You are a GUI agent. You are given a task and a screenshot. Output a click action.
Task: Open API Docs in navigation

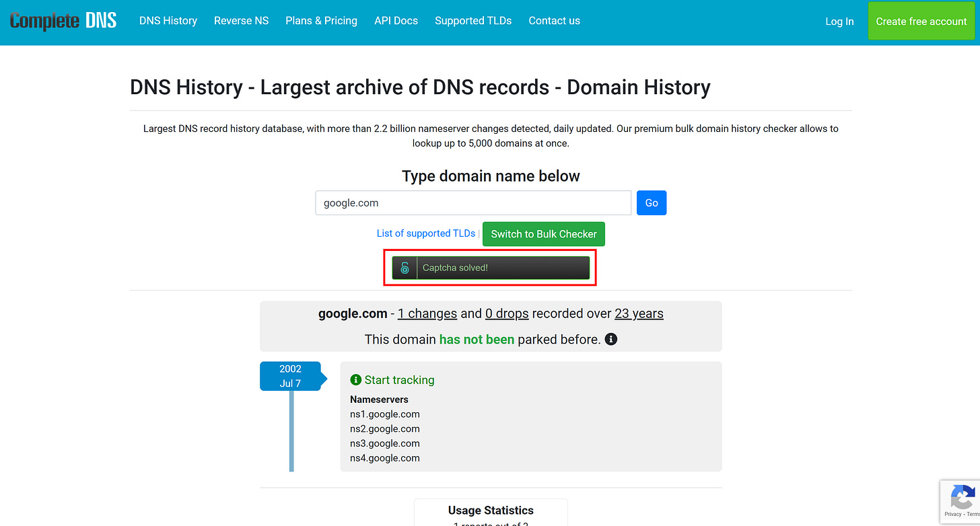pyautogui.click(x=396, y=21)
